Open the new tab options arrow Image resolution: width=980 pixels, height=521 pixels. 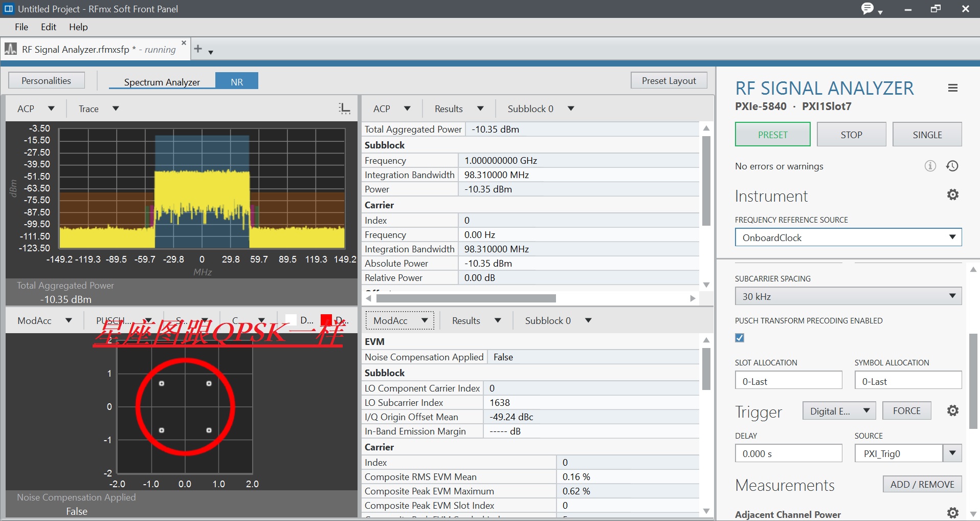coord(210,52)
